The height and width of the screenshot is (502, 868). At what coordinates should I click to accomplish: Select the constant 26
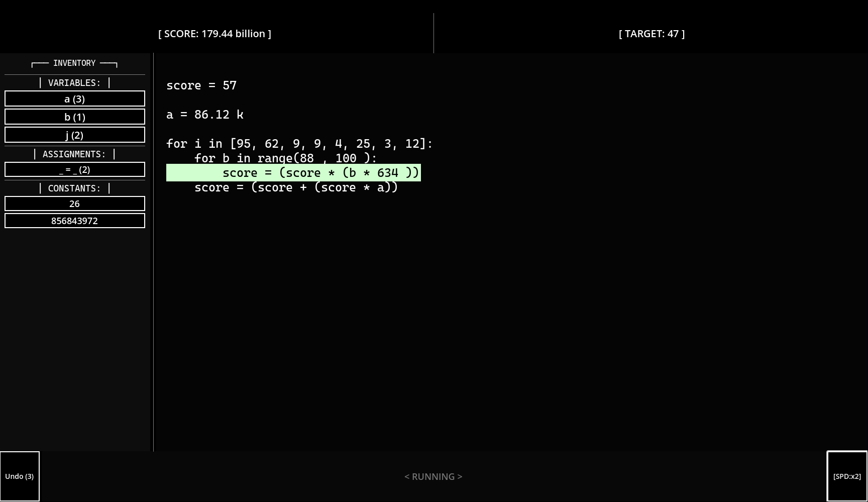click(74, 204)
